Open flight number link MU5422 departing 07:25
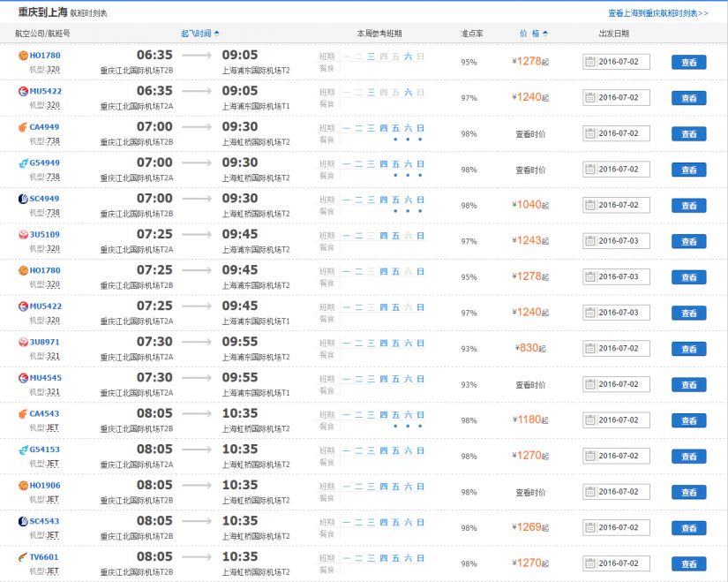This screenshot has height=582, width=728. click(x=46, y=306)
